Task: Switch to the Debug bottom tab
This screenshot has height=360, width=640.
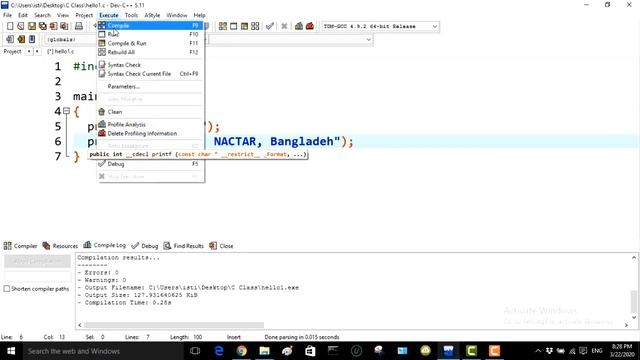Action: [145, 246]
